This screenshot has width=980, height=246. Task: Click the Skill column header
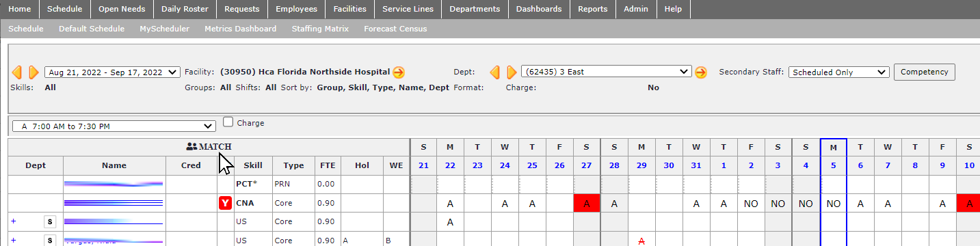point(253,165)
